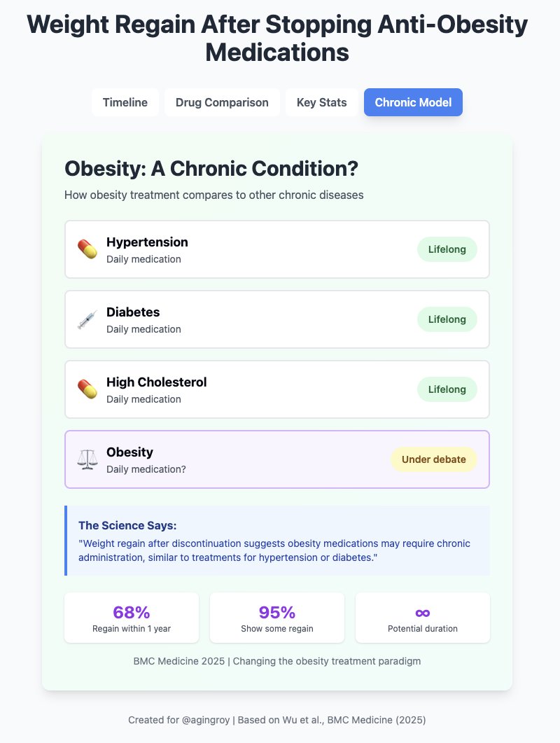Click The Science Says quote box
The image size is (560, 743).
277,541
